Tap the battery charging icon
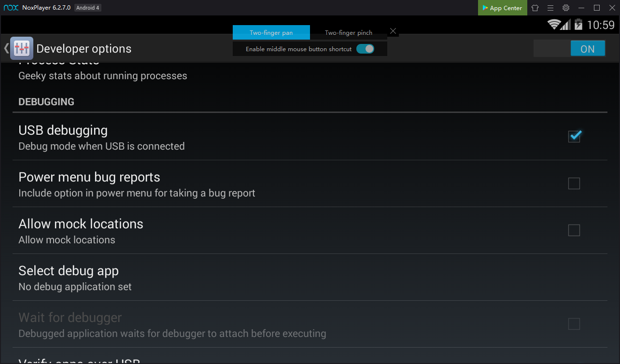The image size is (620, 364). tap(578, 25)
